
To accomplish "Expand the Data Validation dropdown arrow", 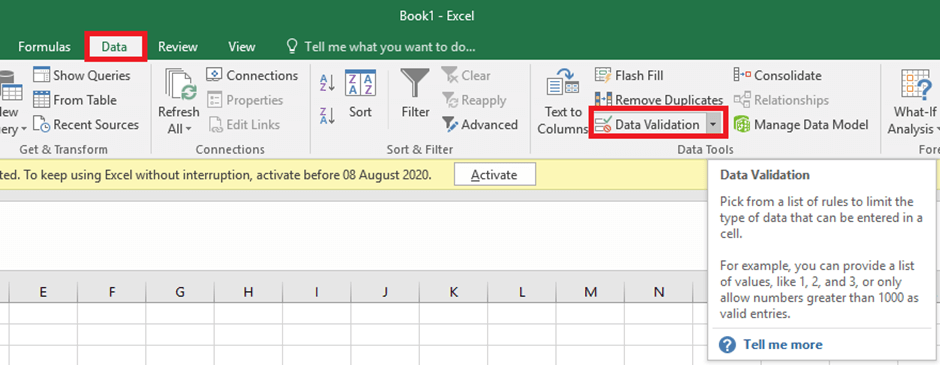I will pyautogui.click(x=713, y=125).
